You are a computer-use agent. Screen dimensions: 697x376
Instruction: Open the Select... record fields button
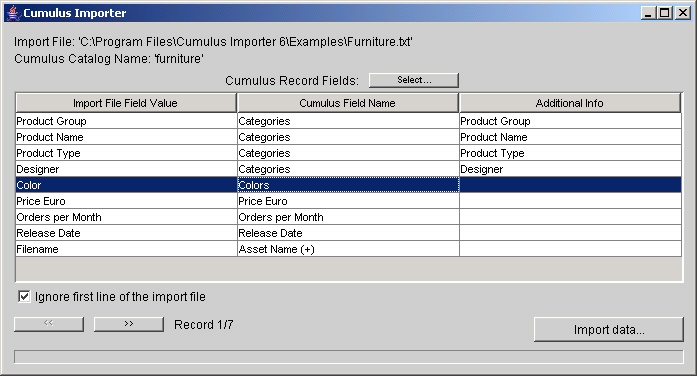(x=413, y=80)
